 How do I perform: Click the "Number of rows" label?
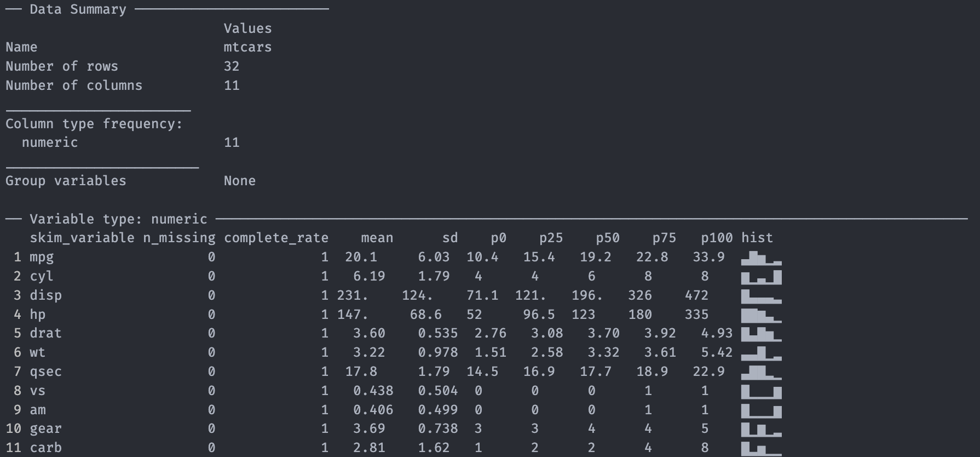pyautogui.click(x=62, y=66)
